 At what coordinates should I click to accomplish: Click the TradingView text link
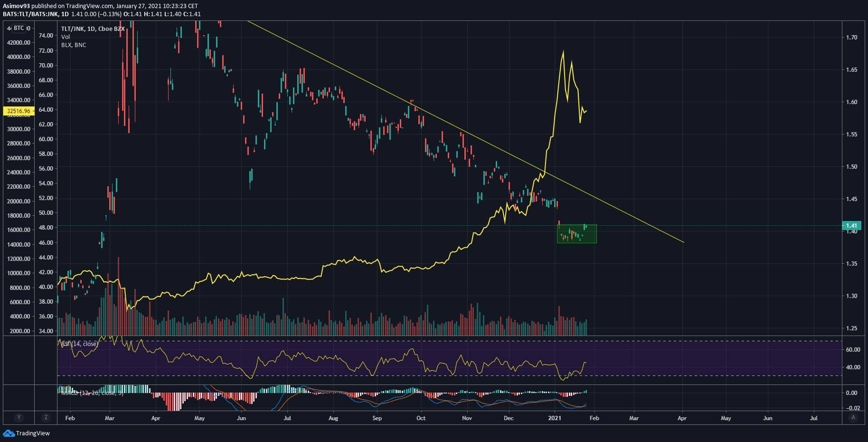point(33,433)
